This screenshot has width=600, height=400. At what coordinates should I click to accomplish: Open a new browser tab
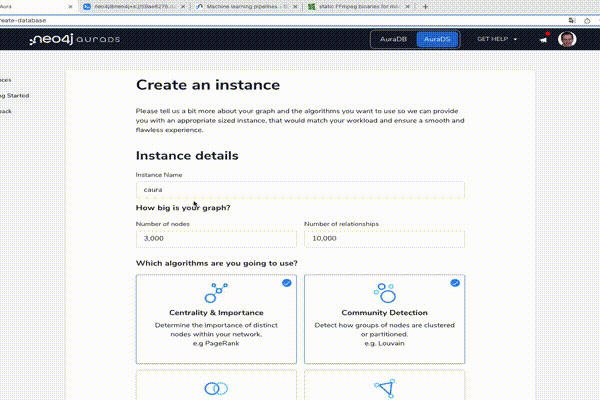(x=425, y=7)
